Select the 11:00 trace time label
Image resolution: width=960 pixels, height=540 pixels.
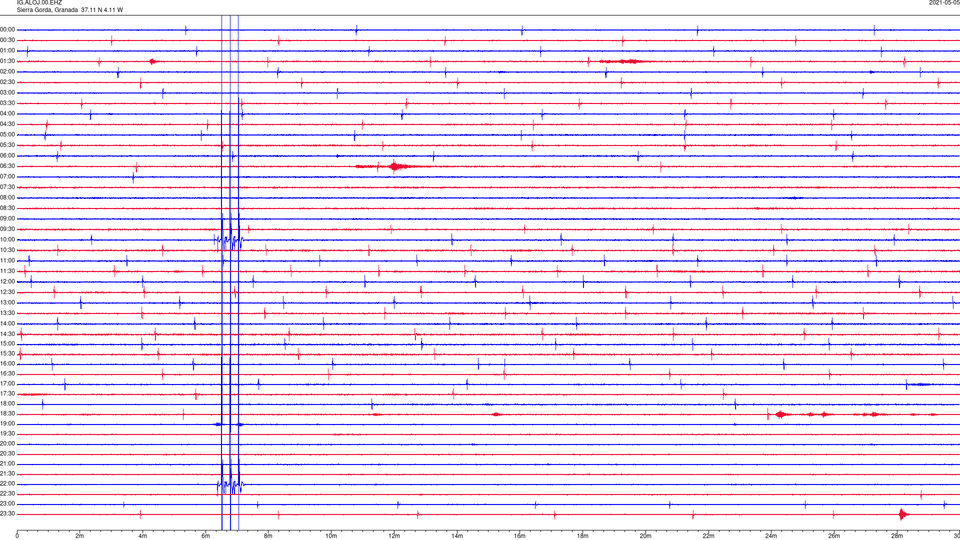(x=8, y=261)
